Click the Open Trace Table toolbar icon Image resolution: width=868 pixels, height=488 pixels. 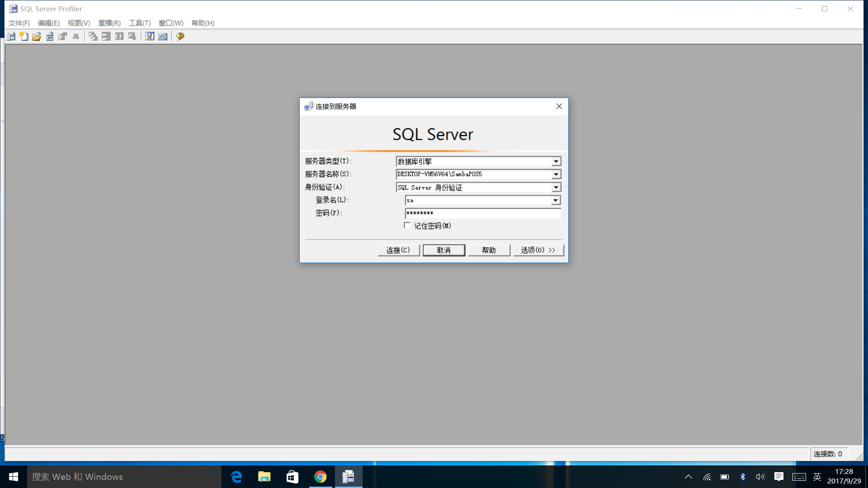click(50, 37)
